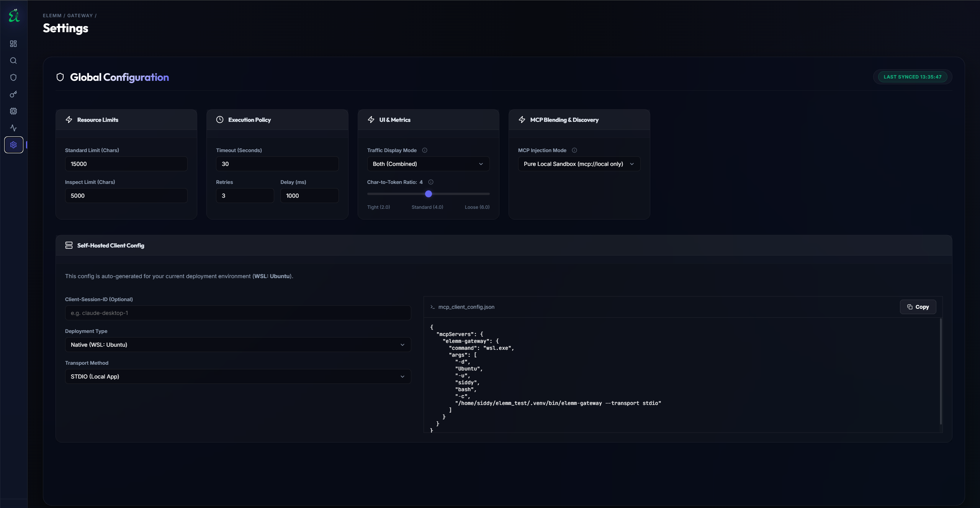This screenshot has width=980, height=508.
Task: Click the mcp_client_config.json file name
Action: click(466, 307)
